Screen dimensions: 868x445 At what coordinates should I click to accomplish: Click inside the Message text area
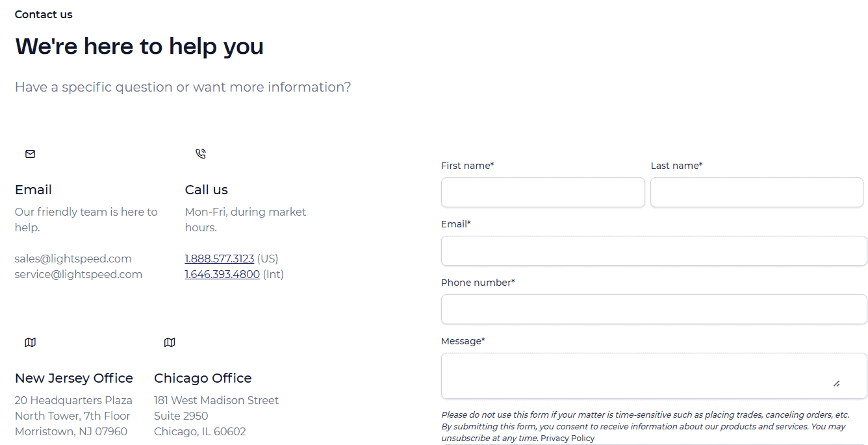(x=637, y=375)
